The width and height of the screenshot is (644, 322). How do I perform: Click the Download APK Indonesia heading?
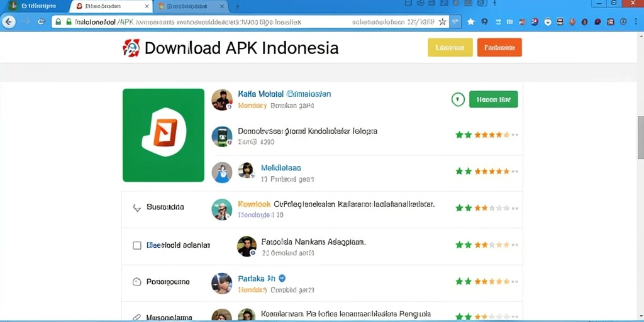[241, 48]
